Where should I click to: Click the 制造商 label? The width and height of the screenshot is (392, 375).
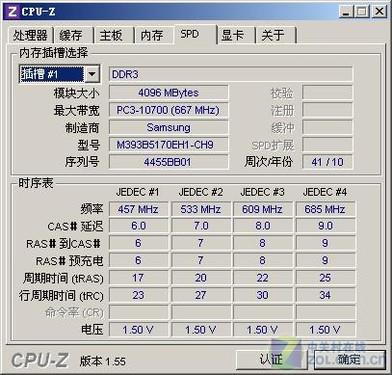click(x=82, y=128)
